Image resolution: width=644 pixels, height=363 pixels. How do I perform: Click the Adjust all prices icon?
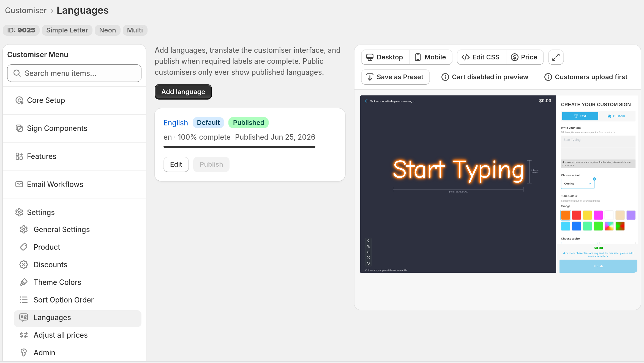pyautogui.click(x=24, y=335)
